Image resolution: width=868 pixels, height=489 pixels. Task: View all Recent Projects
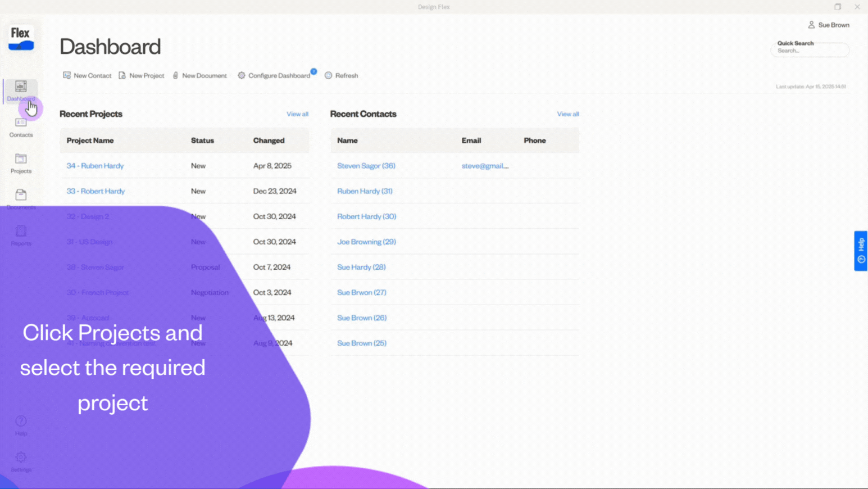click(x=297, y=114)
